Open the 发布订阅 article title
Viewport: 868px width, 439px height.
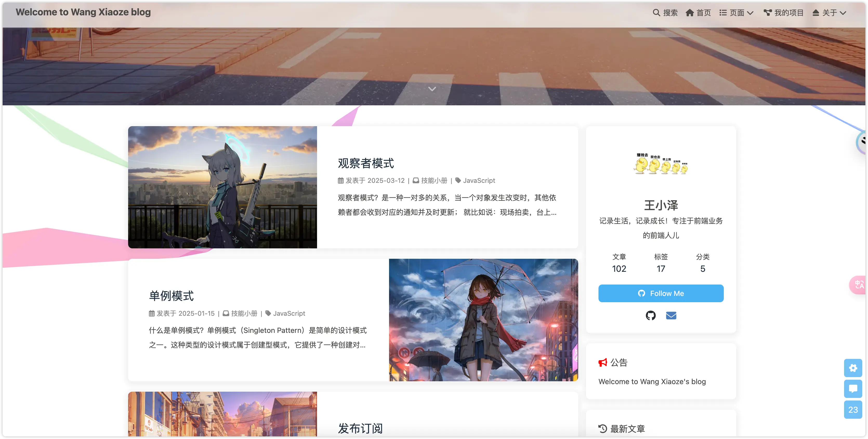click(x=360, y=428)
